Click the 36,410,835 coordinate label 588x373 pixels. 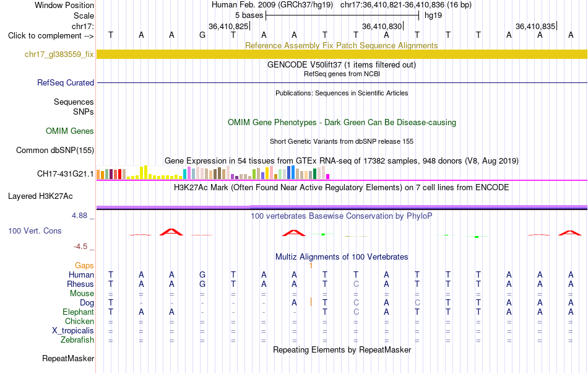pos(535,26)
